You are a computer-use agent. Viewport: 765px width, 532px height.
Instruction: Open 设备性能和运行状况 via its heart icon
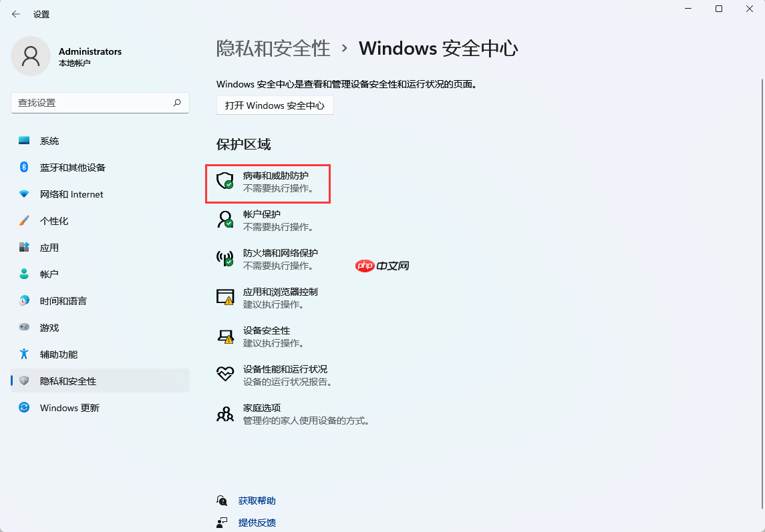(224, 375)
